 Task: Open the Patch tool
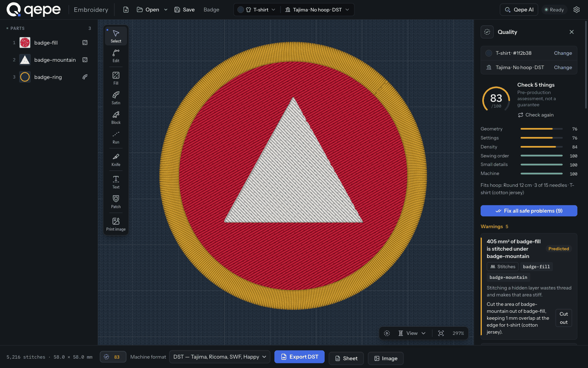(116, 202)
